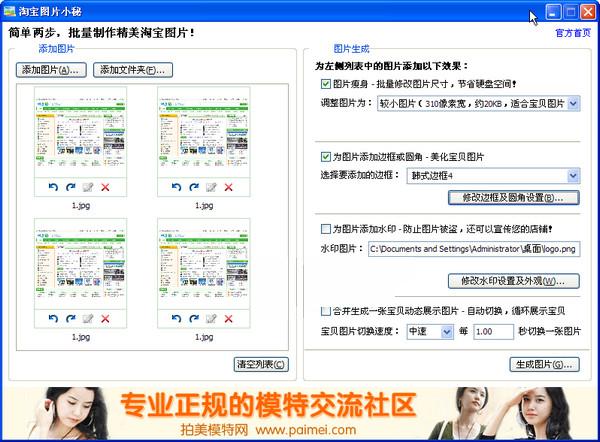The width and height of the screenshot is (600, 442).
Task: Open the 选择要添加的边框 border style dropdown
Action: point(494,176)
